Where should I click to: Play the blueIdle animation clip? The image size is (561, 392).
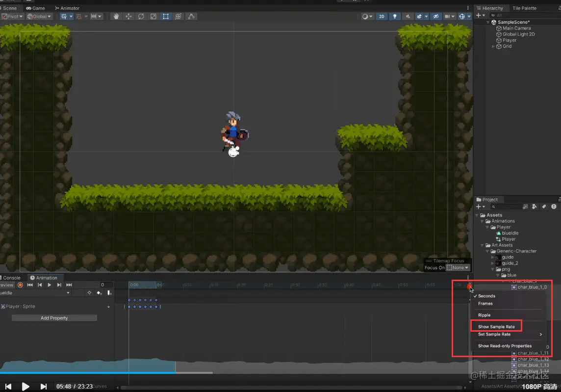tap(50, 285)
